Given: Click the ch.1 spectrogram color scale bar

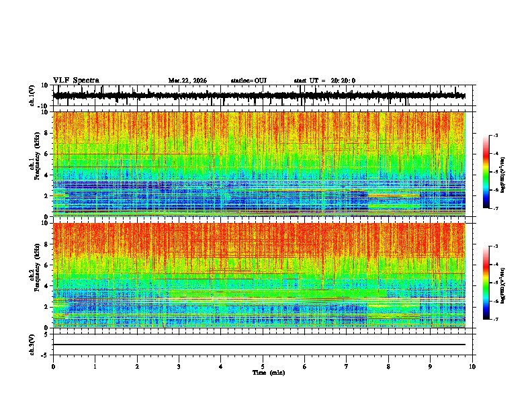Looking at the screenshot, I should (x=486, y=172).
